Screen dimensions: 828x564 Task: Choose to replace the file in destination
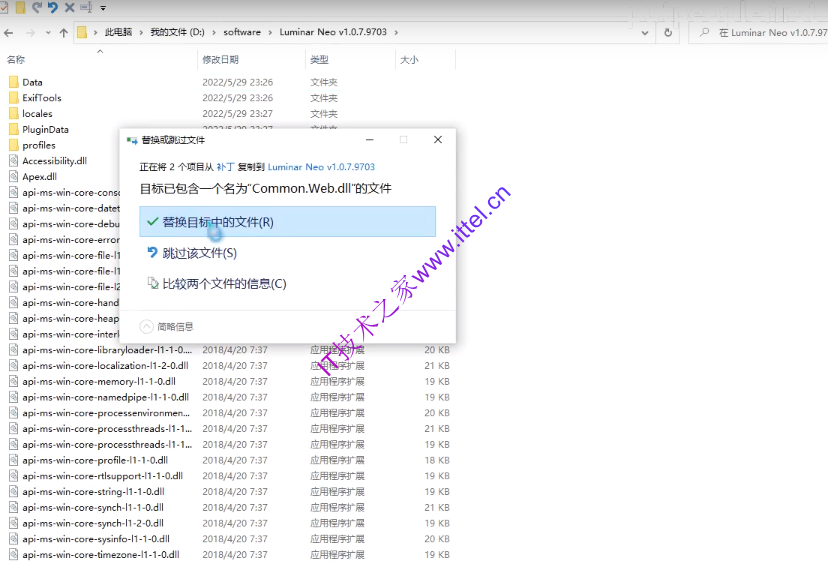[x=287, y=222]
